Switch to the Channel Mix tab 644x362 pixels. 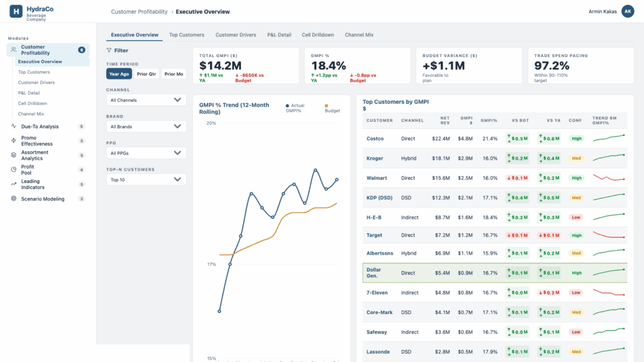click(359, 35)
